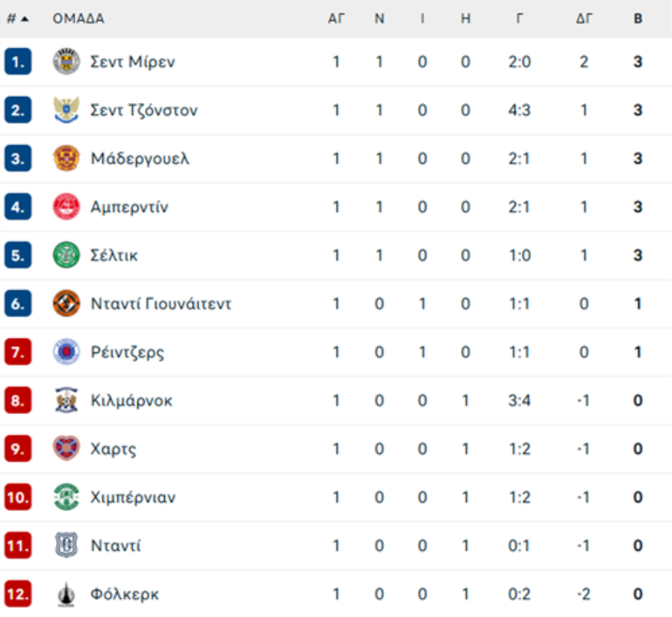Image resolution: width=672 pixels, height=617 pixels.
Task: Sort table by the # position arrow
Action: (18, 19)
